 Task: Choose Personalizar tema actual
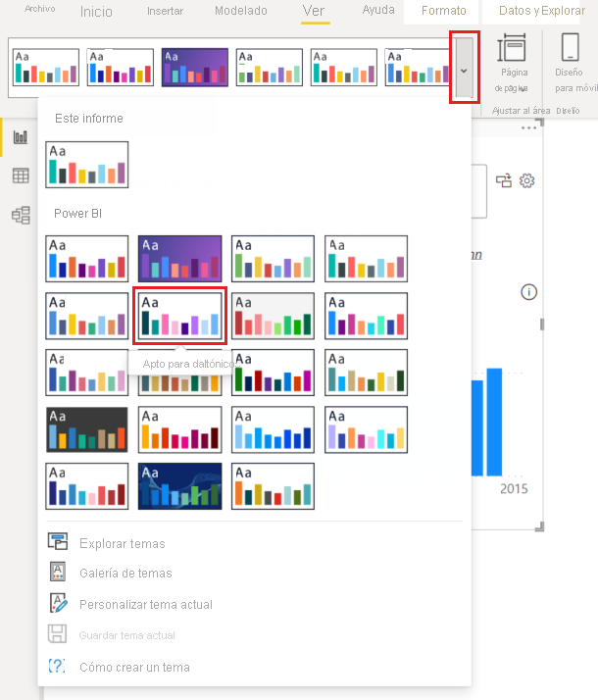pyautogui.click(x=146, y=605)
